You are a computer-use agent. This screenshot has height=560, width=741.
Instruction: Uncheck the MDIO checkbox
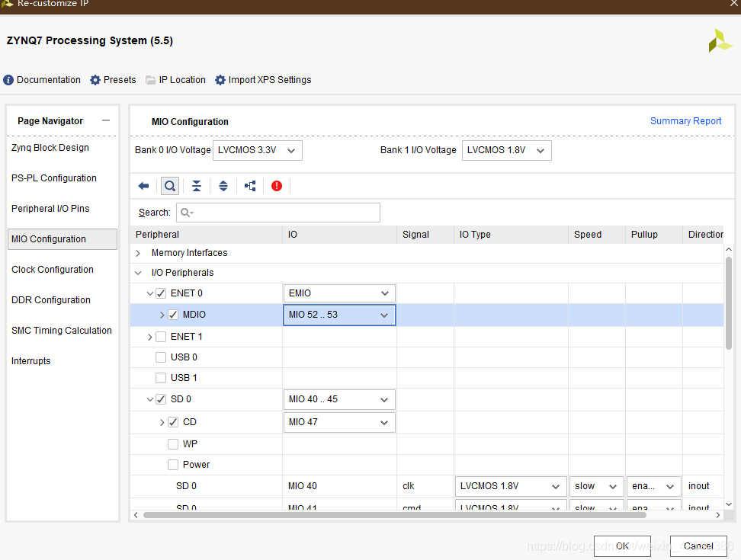[x=173, y=315]
